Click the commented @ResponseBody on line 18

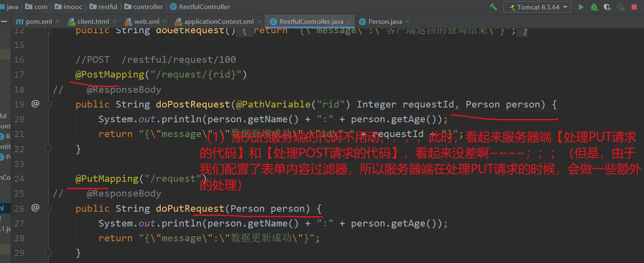124,89
